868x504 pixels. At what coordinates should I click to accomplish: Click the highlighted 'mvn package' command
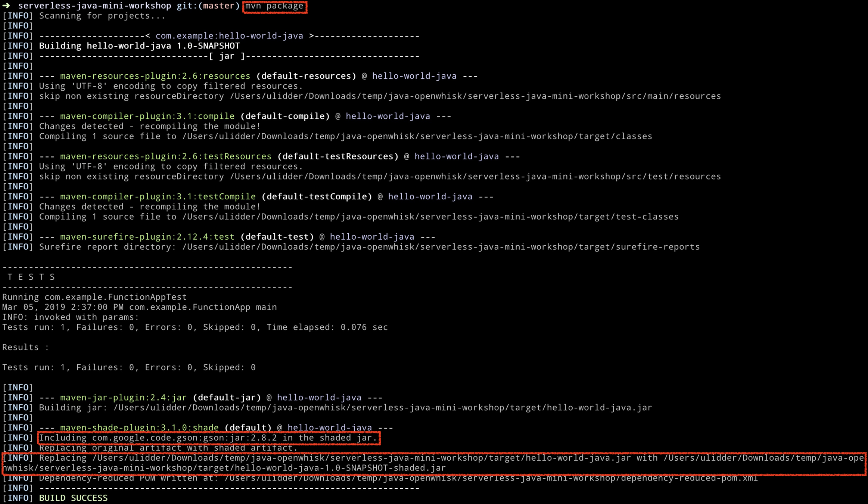274,6
